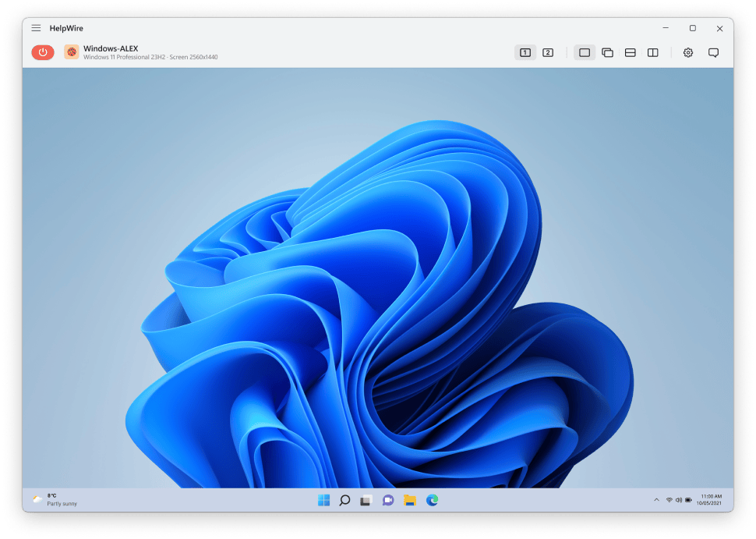
Task: Click the Windows-ALEX computer name
Action: click(111, 48)
